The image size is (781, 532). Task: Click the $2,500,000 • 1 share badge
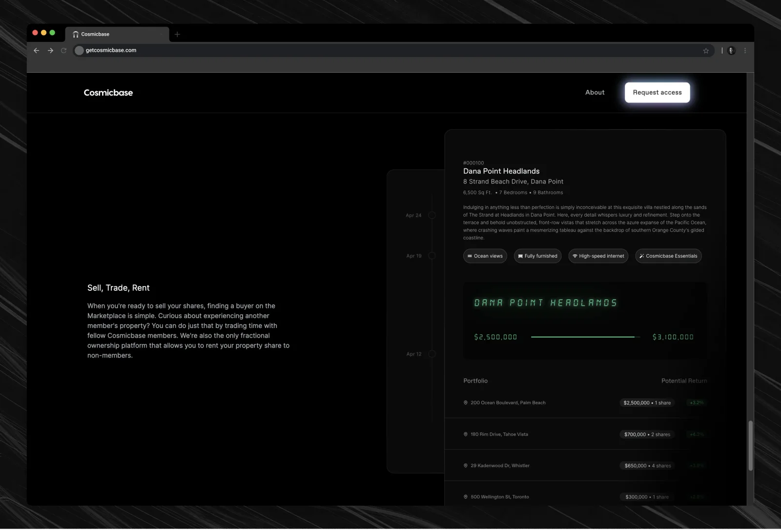click(647, 403)
